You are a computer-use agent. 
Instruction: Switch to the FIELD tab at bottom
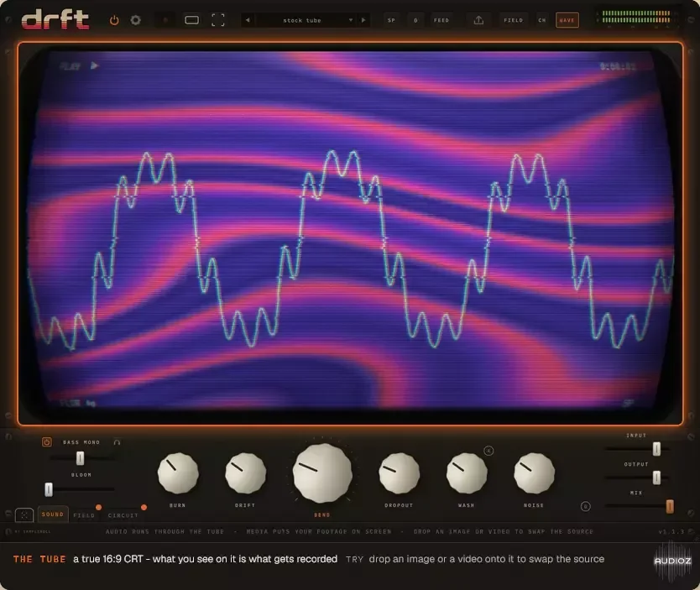coord(85,515)
